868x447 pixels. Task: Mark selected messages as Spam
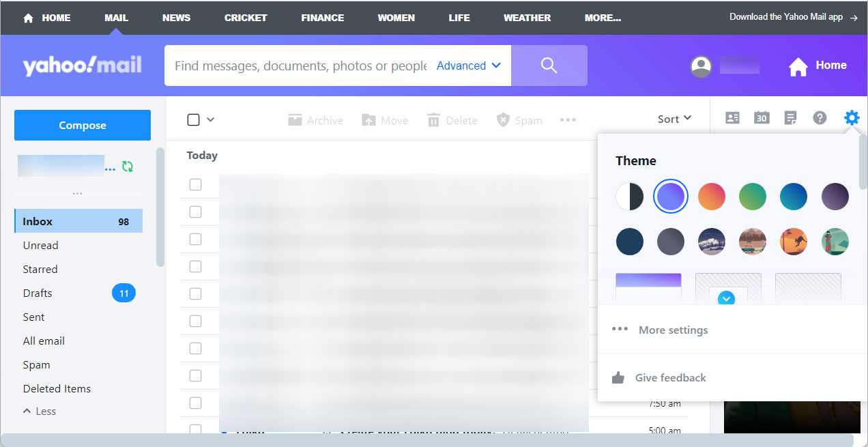519,119
